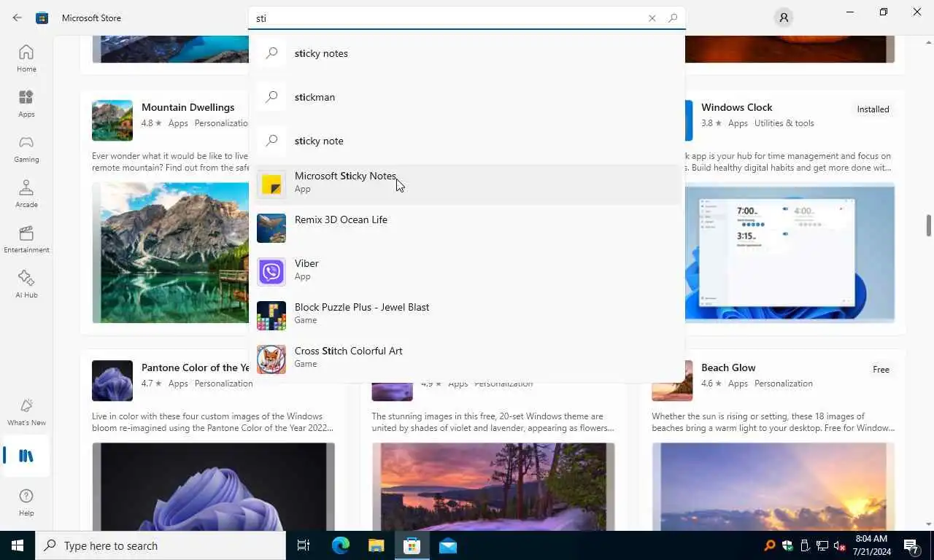The width and height of the screenshot is (934, 560).
Task: Launch Microsoft Edge from the taskbar
Action: click(x=341, y=545)
